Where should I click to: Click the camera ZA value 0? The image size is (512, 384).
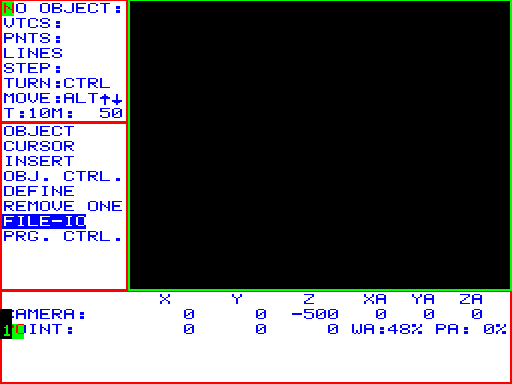(477, 314)
